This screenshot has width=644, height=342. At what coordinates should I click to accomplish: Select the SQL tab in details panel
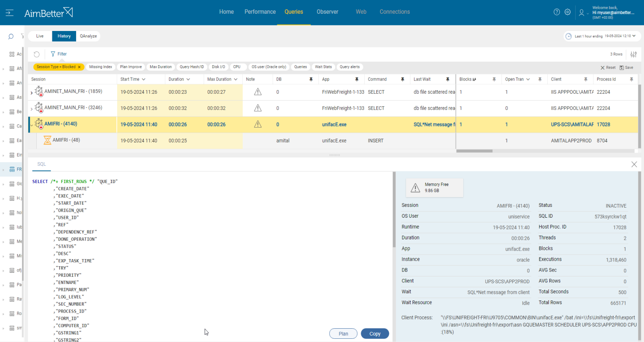point(41,164)
